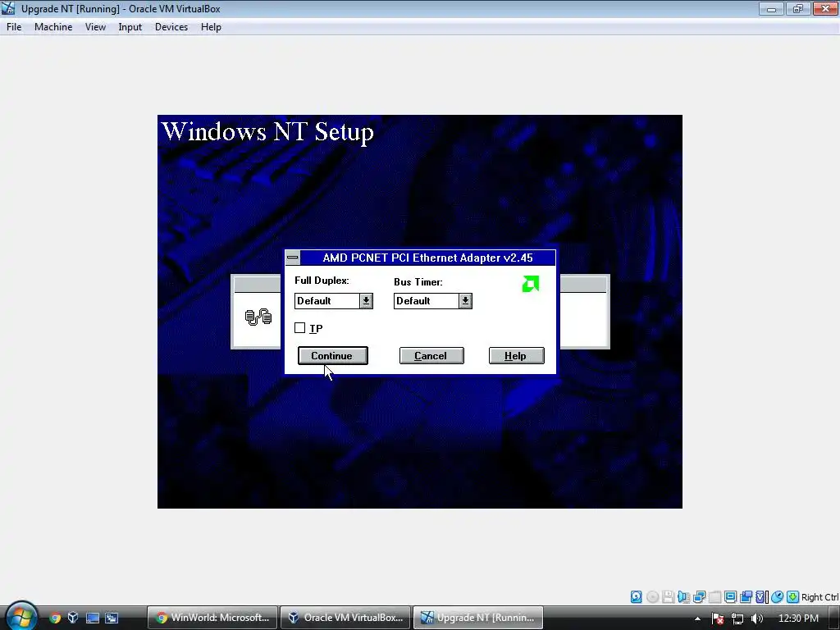The image size is (840, 630).
Task: Click the virtualization CPU status icon
Action: point(762,597)
